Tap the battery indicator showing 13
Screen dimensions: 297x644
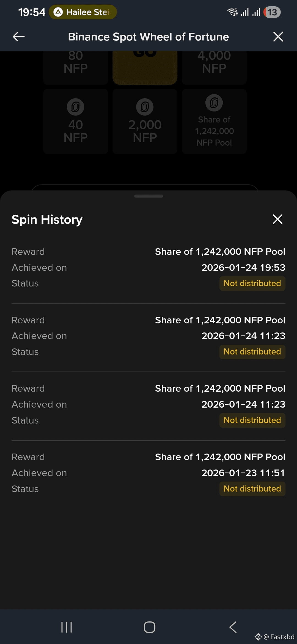coord(272,12)
